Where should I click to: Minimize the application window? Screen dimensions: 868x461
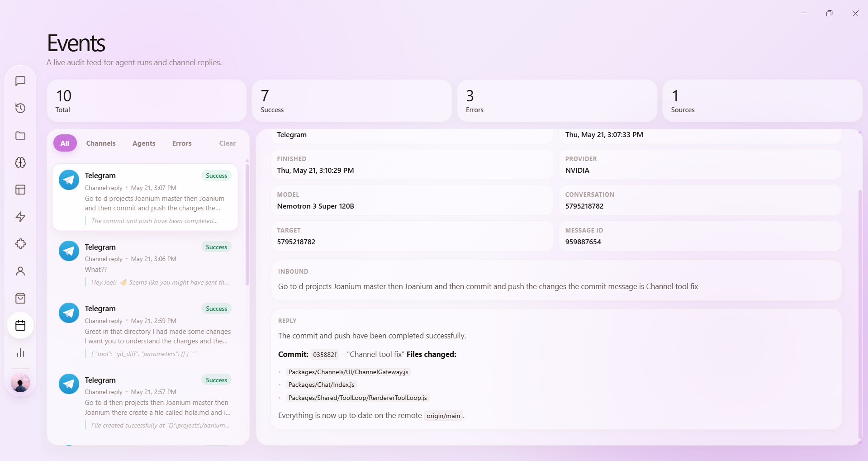(804, 13)
